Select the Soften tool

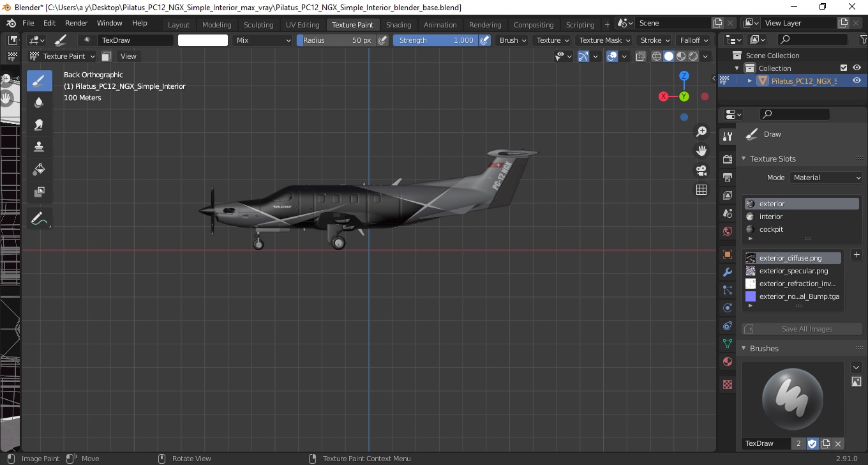click(x=39, y=102)
